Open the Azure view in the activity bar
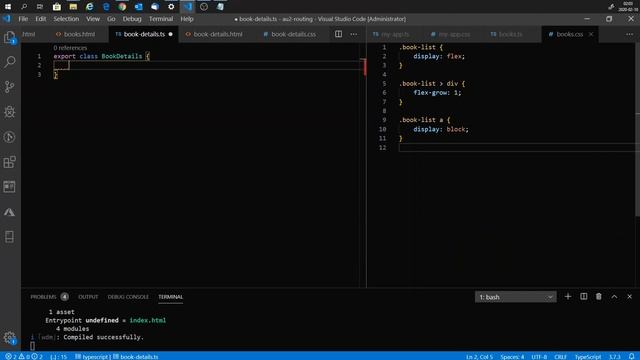The width and height of the screenshot is (640, 360). coord(9,212)
